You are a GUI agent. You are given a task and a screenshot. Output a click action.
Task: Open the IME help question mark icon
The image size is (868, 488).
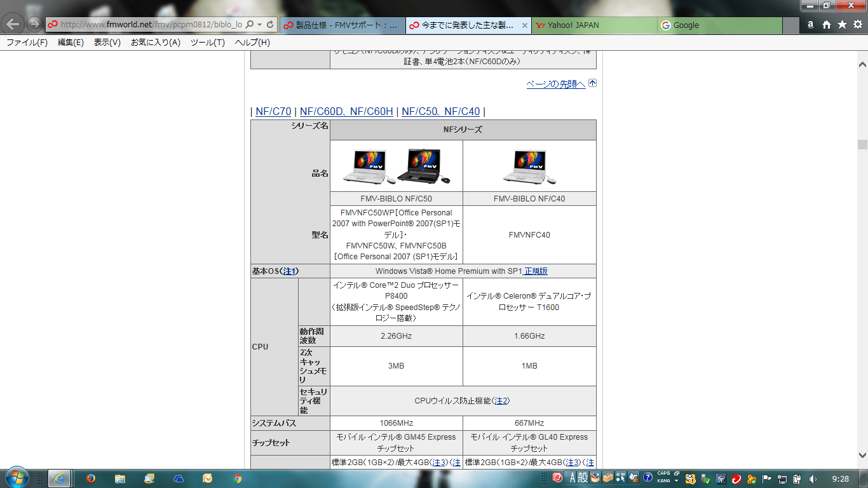click(648, 477)
